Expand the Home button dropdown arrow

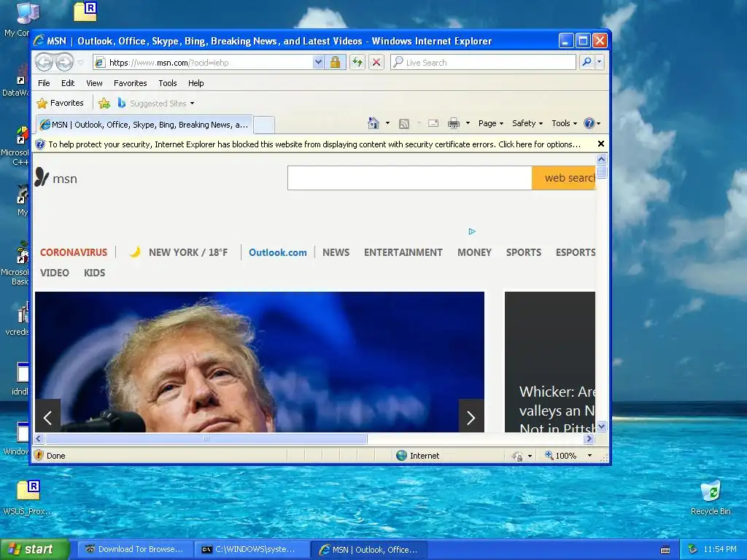388,123
